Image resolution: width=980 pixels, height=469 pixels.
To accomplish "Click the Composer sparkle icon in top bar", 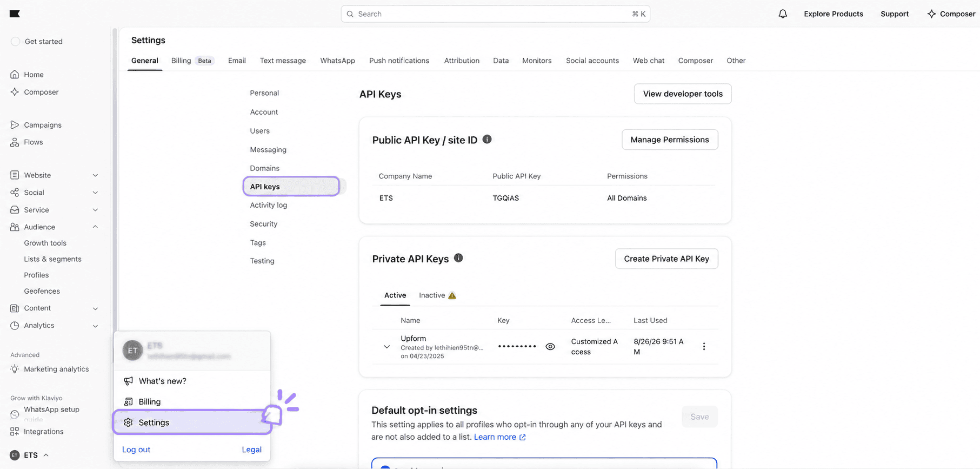I will click(x=931, y=14).
